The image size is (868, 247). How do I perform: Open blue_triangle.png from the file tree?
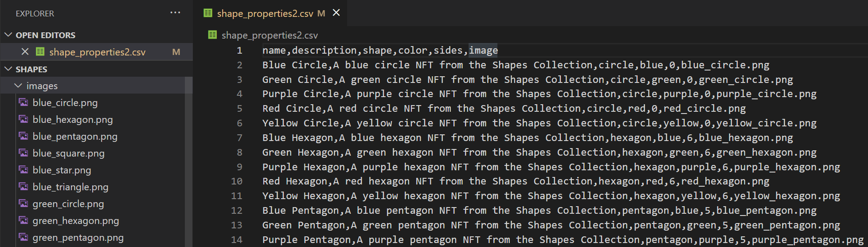[x=70, y=187]
